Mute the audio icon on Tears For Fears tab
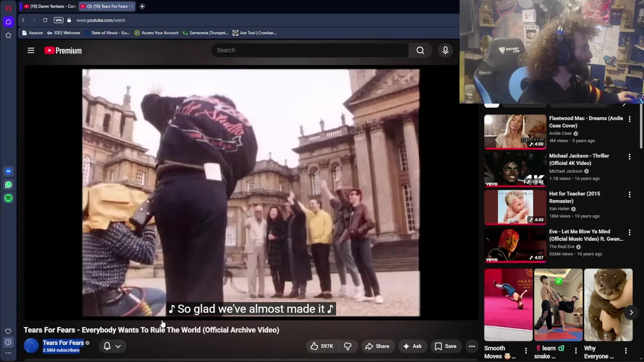Screen dimensions: 644x362 tap(90, 6)
